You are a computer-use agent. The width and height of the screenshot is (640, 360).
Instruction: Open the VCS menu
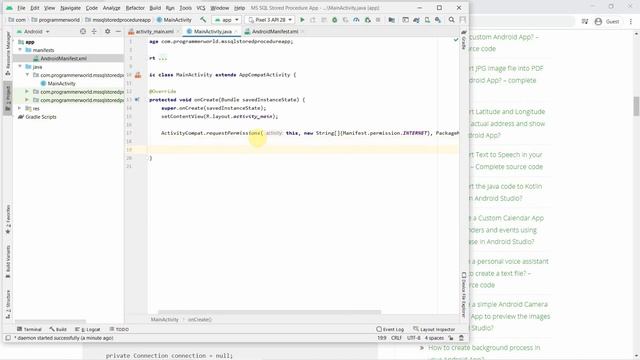point(201,8)
